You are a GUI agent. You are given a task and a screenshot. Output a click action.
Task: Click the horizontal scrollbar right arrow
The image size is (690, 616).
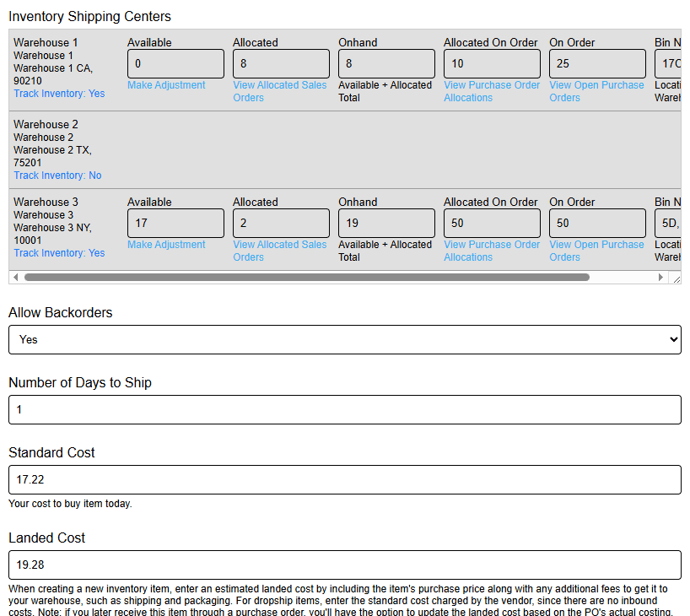[x=660, y=278]
